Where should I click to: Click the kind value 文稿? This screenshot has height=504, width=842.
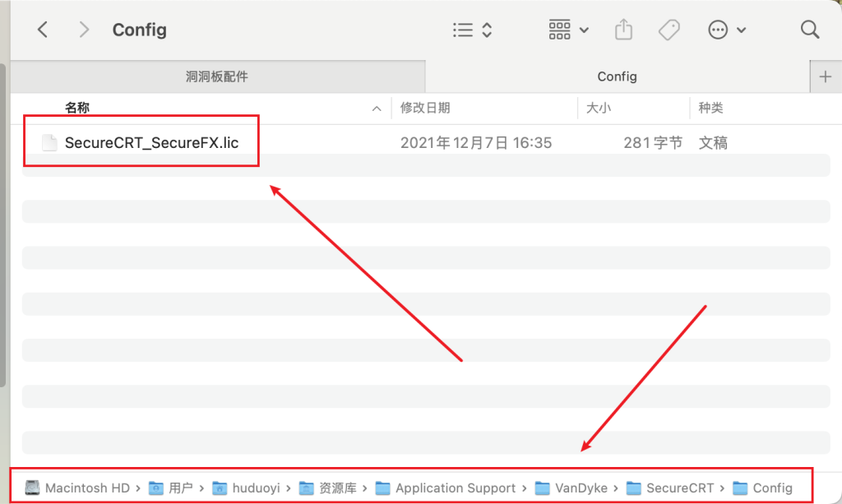[713, 143]
